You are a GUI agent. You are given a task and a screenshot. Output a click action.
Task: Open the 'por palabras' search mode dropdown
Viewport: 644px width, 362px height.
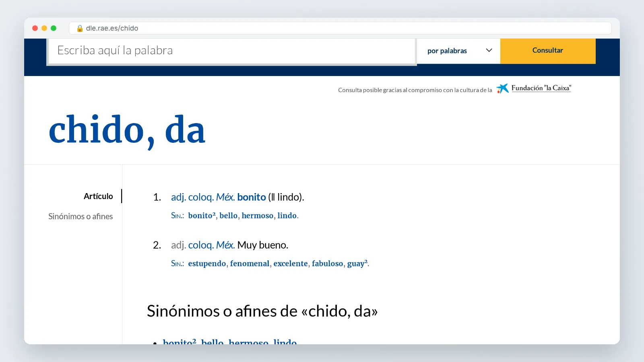tap(458, 51)
